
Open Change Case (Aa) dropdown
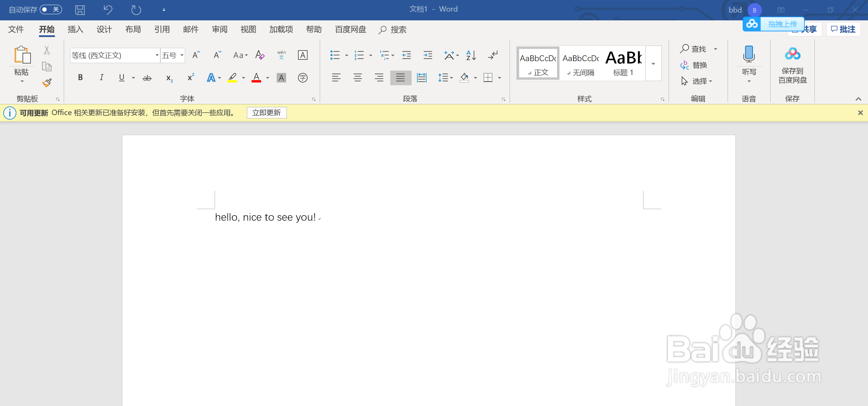click(x=240, y=55)
